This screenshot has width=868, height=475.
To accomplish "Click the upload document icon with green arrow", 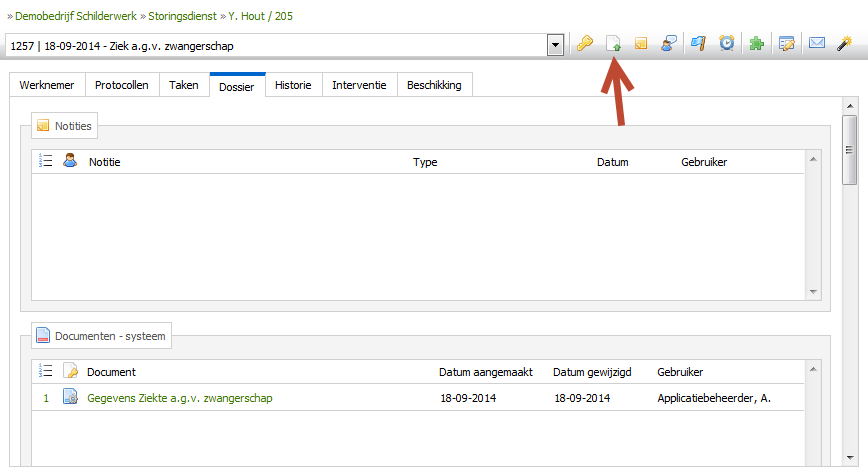I will pos(614,44).
